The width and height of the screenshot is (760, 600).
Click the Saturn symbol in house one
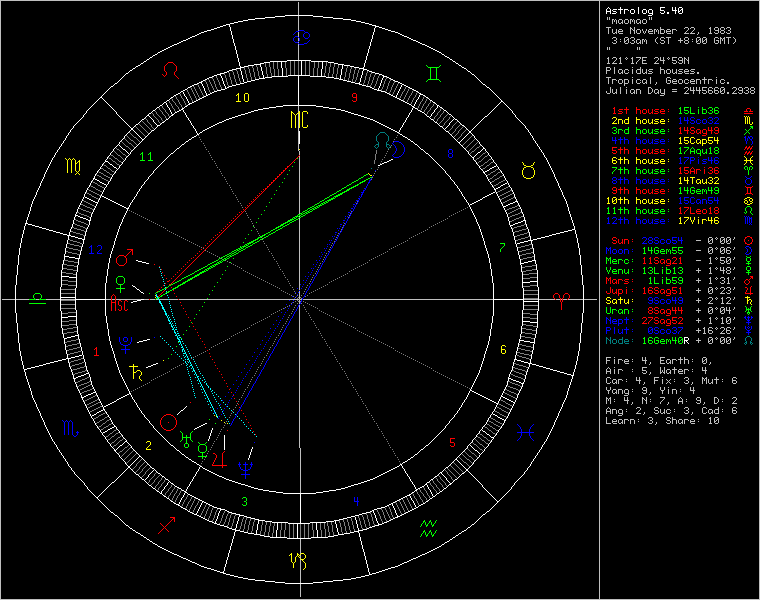coord(137,372)
